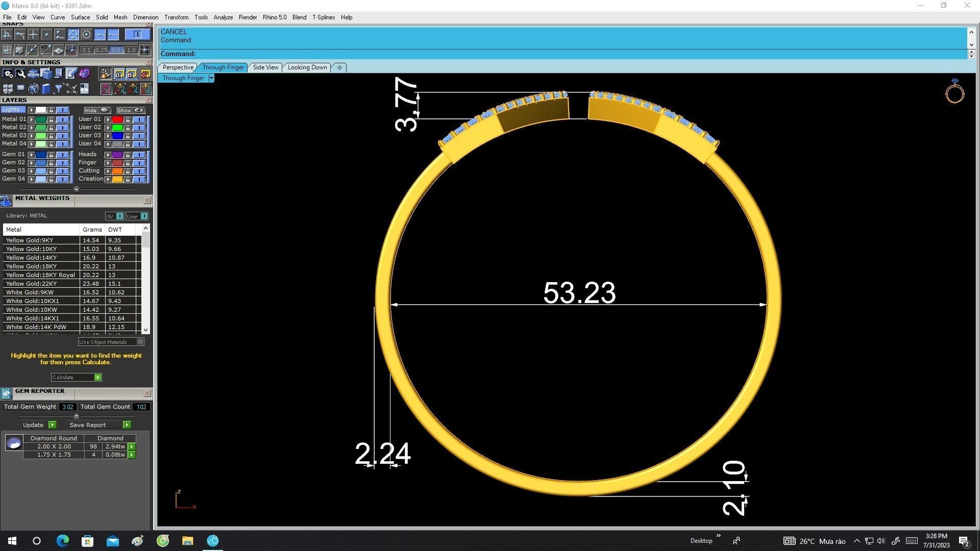
Task: Toggle the Intersection snap crosshair icon
Action: (33, 35)
